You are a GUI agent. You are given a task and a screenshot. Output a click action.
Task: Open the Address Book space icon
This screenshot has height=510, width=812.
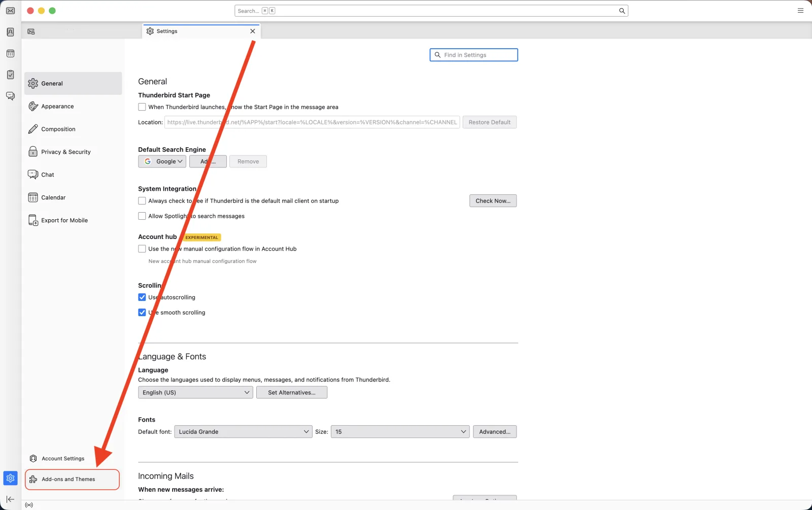point(10,32)
